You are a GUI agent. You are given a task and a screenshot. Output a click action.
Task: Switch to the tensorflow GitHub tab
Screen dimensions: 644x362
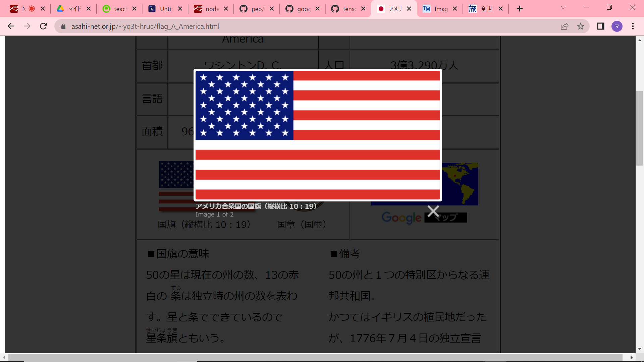pos(347,9)
